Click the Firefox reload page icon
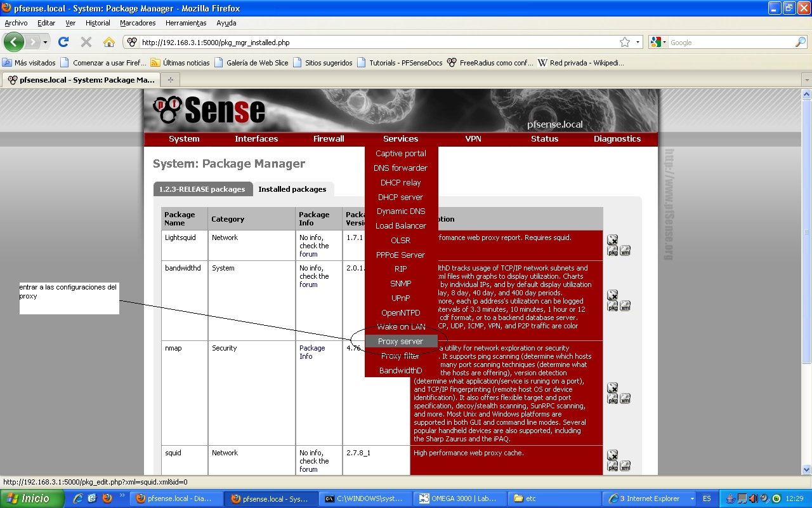812x508 pixels. [x=63, y=43]
